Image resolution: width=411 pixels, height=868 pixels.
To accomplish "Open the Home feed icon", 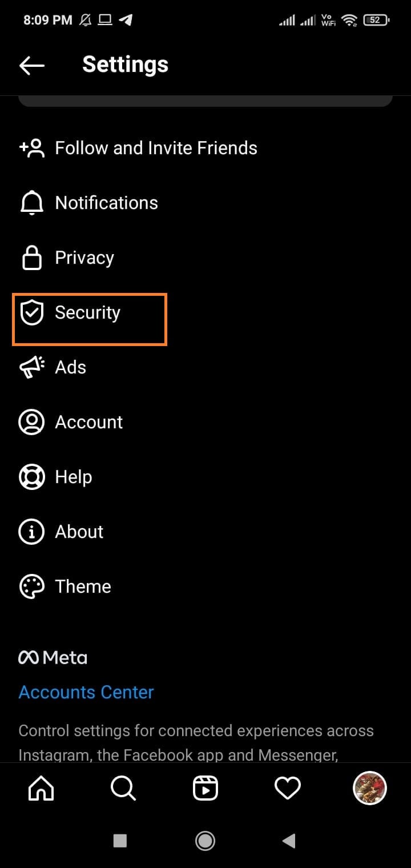I will (40, 788).
